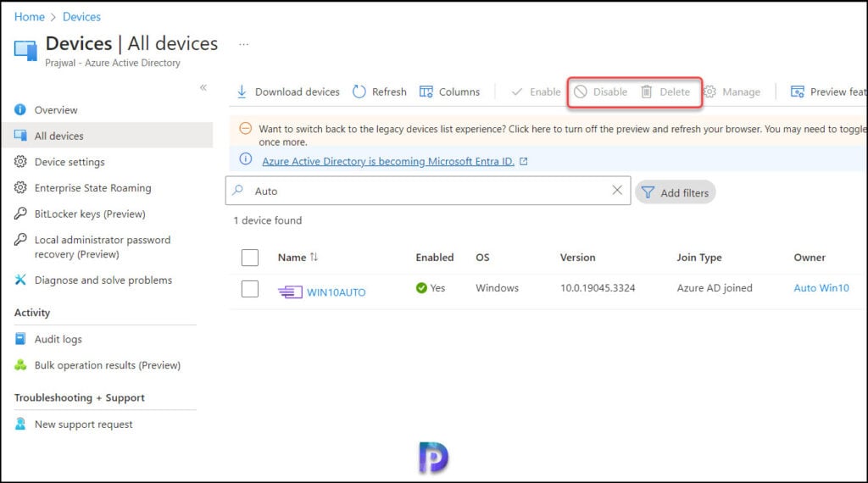The image size is (868, 483).
Task: Click the orange legacy experience notice icon
Action: [x=245, y=128]
